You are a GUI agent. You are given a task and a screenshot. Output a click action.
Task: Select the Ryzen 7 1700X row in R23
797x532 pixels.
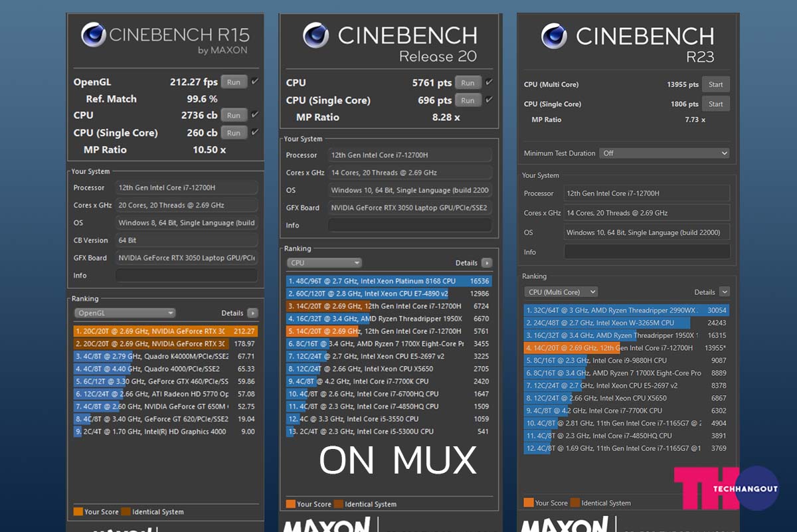click(x=626, y=373)
